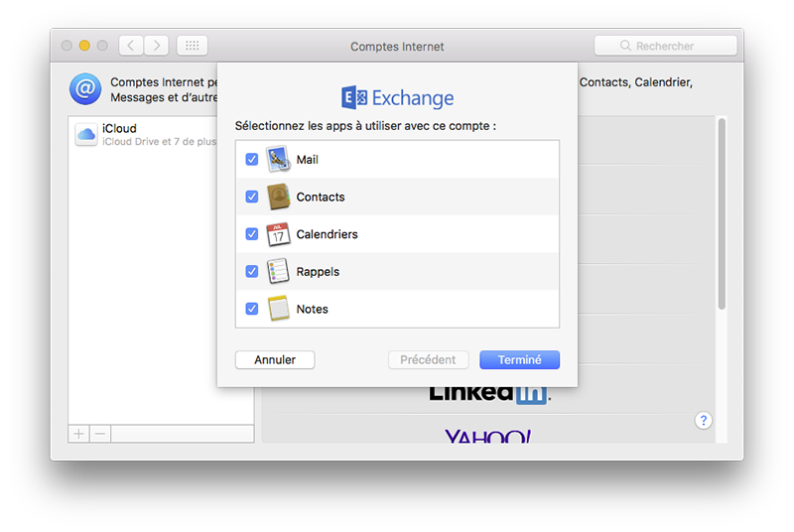The width and height of the screenshot is (794, 532).
Task: Click the Notes notepad icon
Action: tap(278, 309)
